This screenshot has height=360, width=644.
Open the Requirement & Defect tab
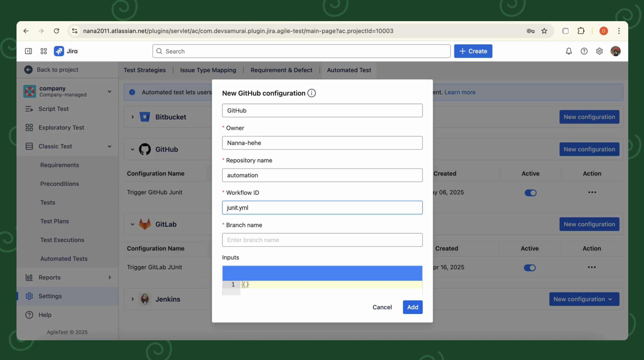[282, 70]
